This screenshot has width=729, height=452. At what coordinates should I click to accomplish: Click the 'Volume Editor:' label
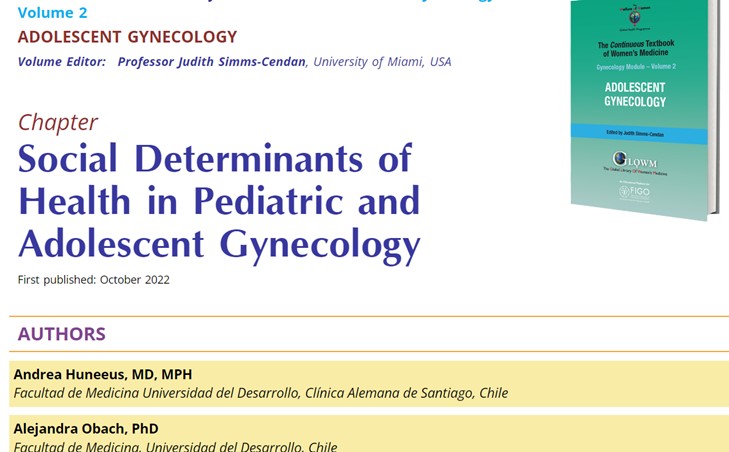click(61, 62)
